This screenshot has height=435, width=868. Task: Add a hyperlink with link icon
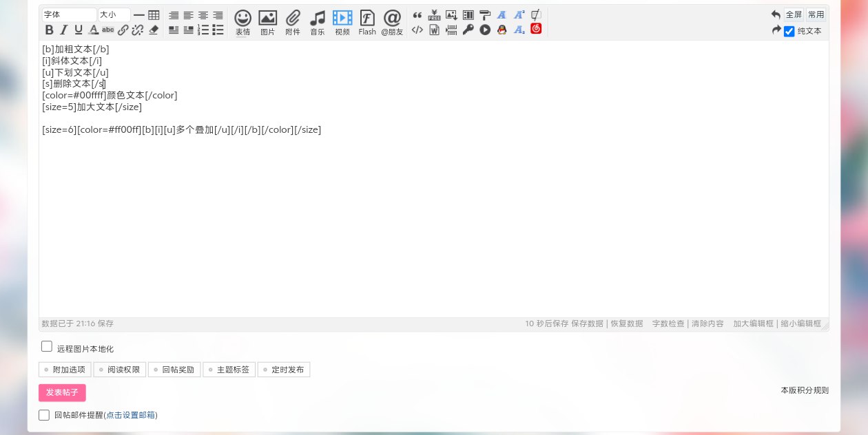pos(123,30)
